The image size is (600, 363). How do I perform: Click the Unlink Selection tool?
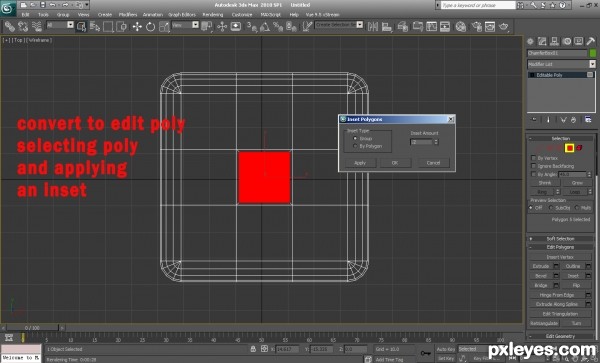23,26
